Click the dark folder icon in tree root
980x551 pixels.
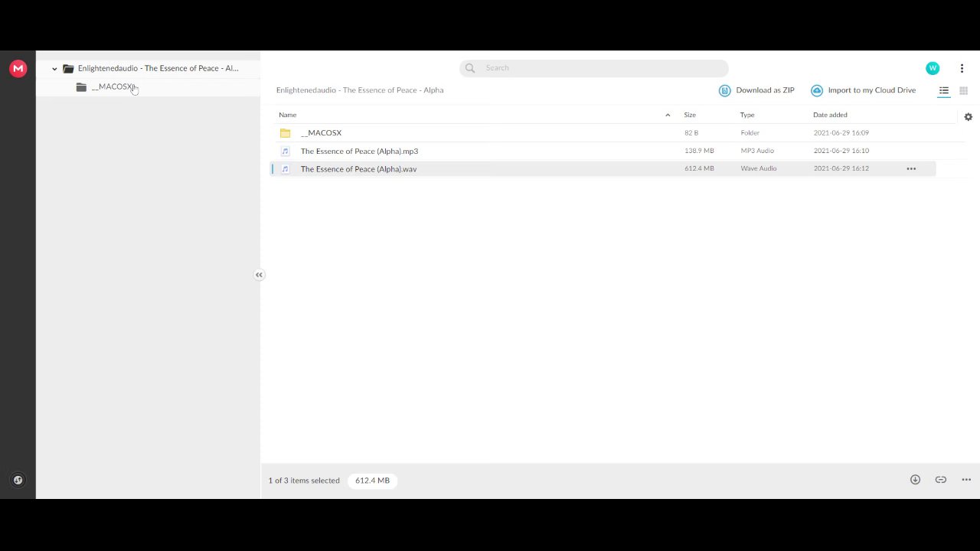tap(68, 69)
